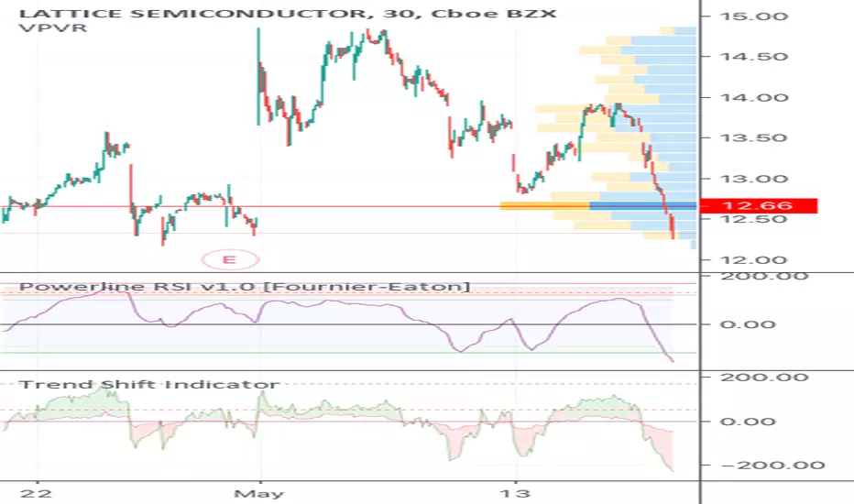Click the 14.50 price axis label
Image resolution: width=854 pixels, height=504 pixels.
[754, 57]
